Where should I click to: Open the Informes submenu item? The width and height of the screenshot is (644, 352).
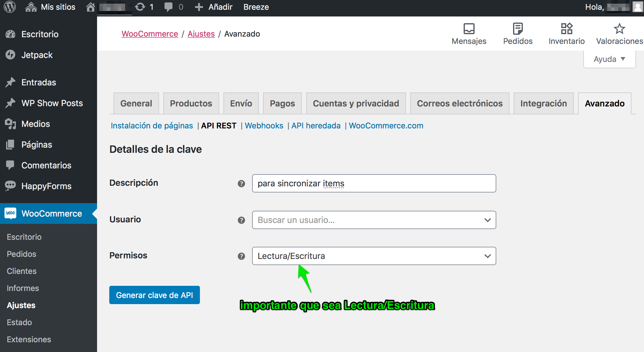[23, 288]
